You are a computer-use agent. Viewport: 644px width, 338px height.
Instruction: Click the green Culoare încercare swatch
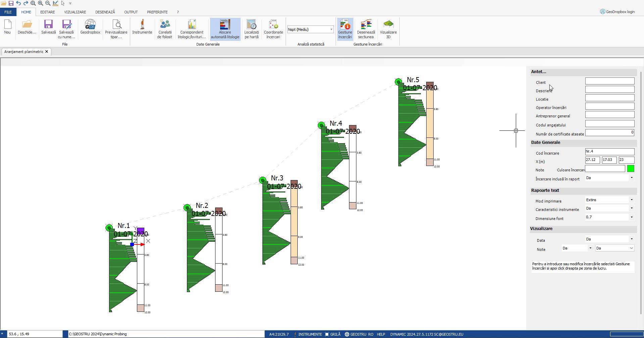(x=631, y=169)
